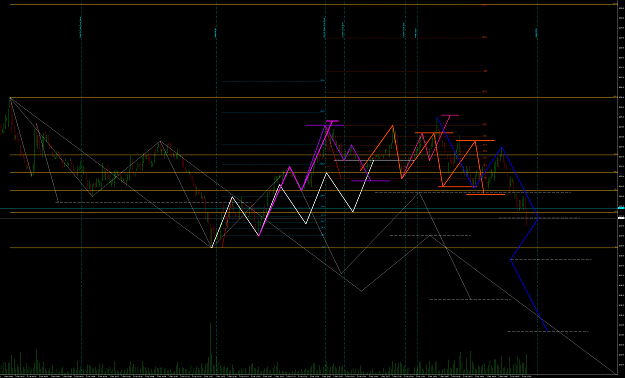The width and height of the screenshot is (625, 378).
Task: Select the cyan horizontal price line
Action: point(309,208)
